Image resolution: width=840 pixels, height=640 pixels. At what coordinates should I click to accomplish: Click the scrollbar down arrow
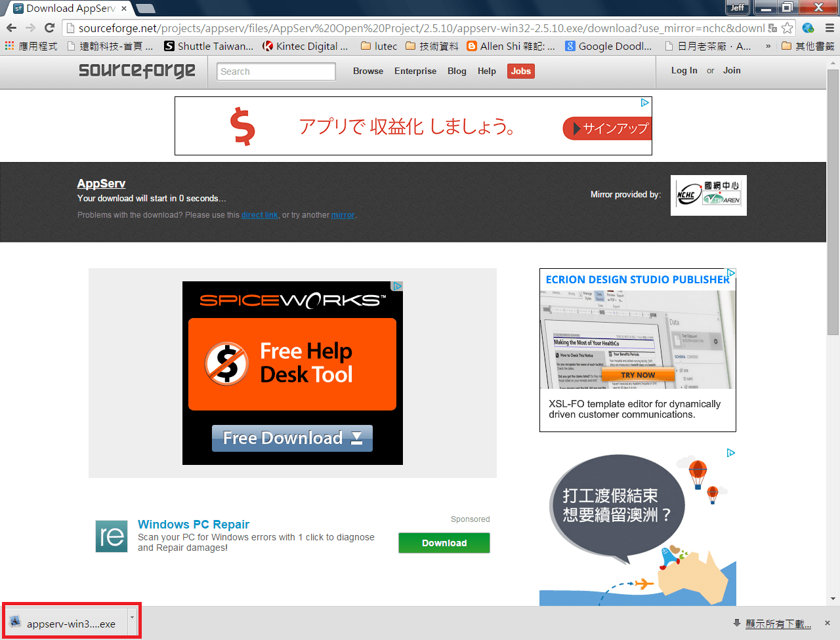(x=833, y=599)
